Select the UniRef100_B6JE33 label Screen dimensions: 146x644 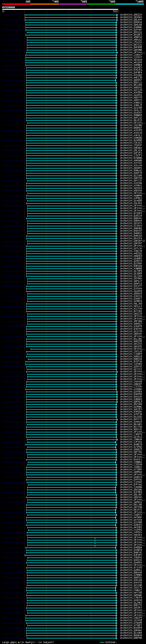pyautogui.click(x=131, y=120)
